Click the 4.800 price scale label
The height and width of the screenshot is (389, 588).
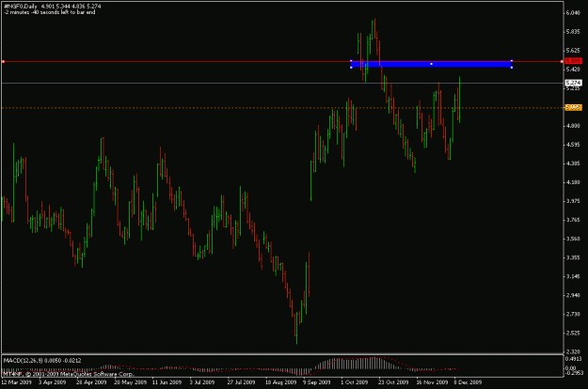[573, 126]
